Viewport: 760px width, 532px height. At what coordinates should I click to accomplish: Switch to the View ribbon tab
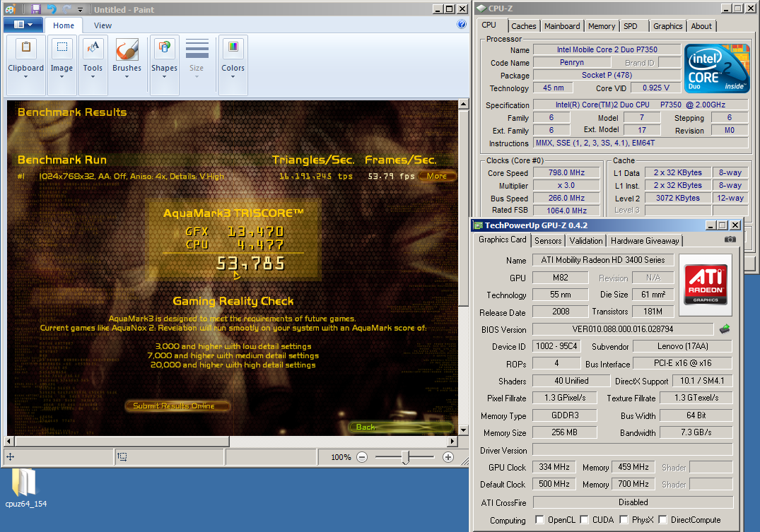point(103,25)
